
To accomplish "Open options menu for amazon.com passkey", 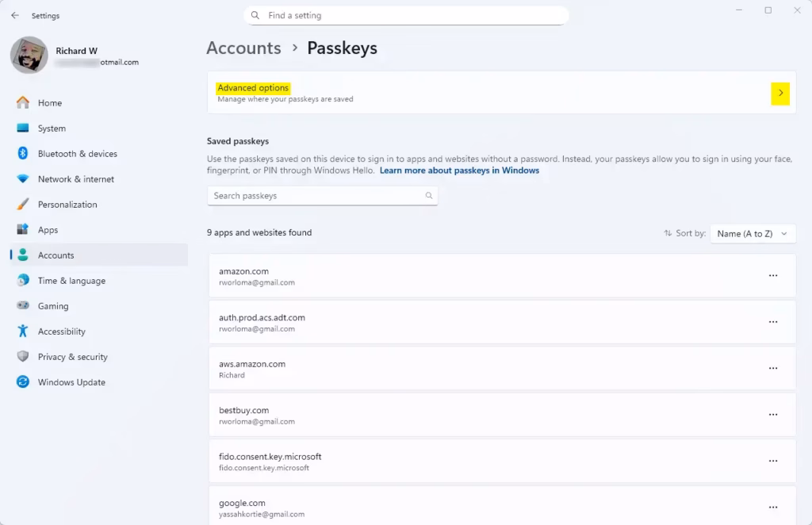I will 772,275.
